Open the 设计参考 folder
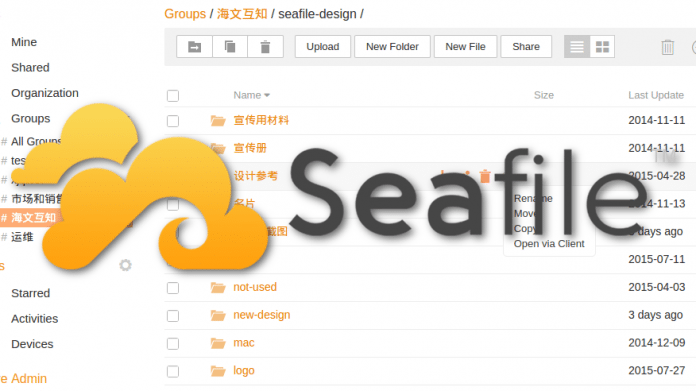The width and height of the screenshot is (696, 391). click(x=256, y=176)
